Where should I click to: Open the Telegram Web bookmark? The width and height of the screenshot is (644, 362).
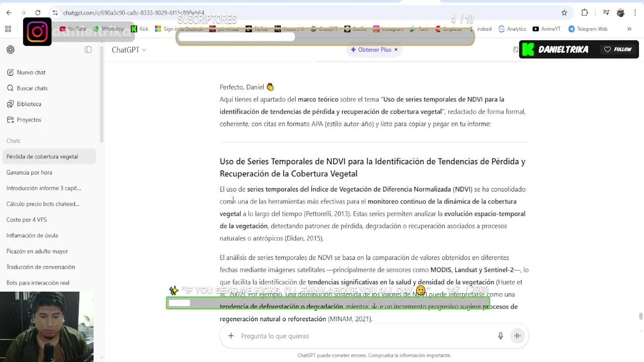coord(588,29)
